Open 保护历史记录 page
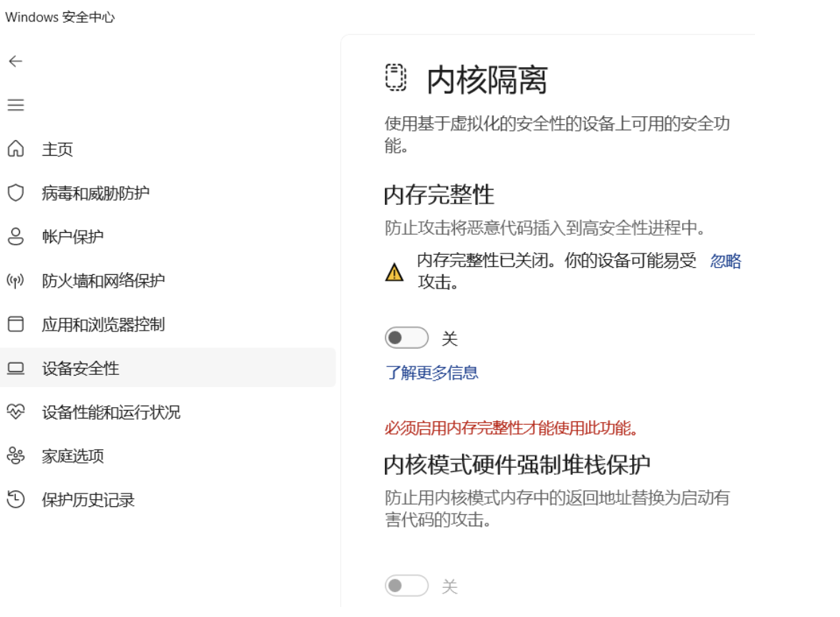Viewport: 840px width, 617px height. [x=168, y=500]
